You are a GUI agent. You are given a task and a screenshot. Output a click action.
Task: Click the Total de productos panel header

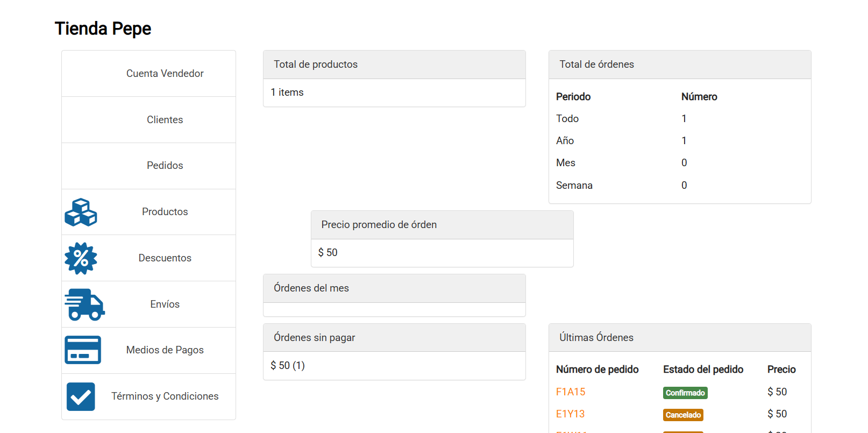click(x=394, y=65)
